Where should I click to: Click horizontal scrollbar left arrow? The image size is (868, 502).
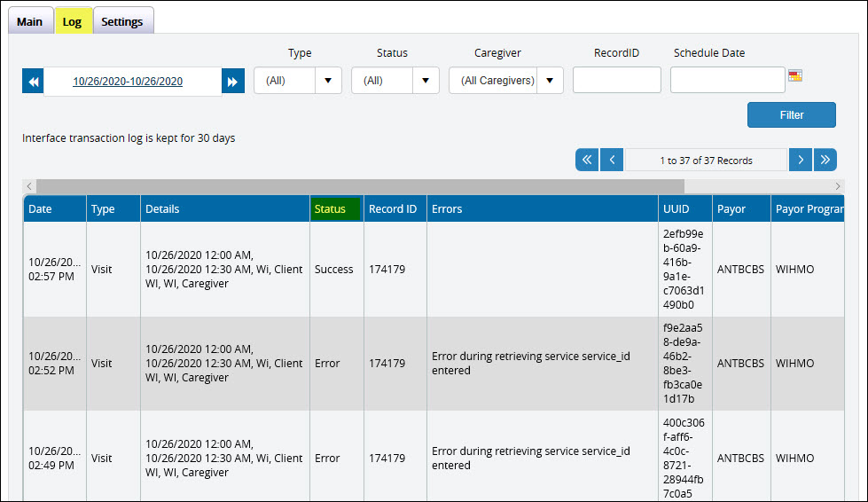pyautogui.click(x=29, y=186)
